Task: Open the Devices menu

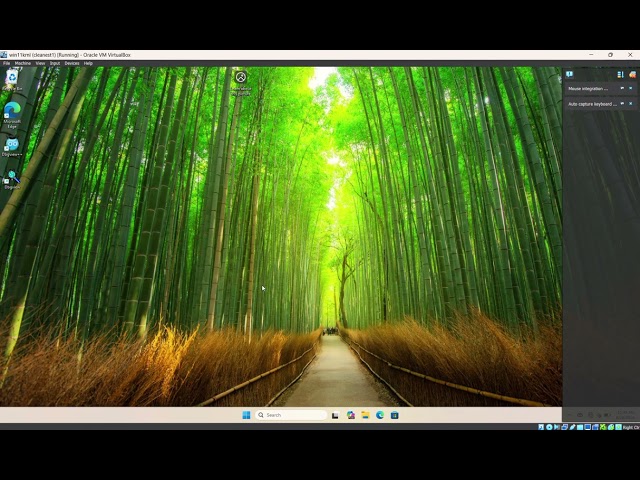Action: (x=72, y=63)
